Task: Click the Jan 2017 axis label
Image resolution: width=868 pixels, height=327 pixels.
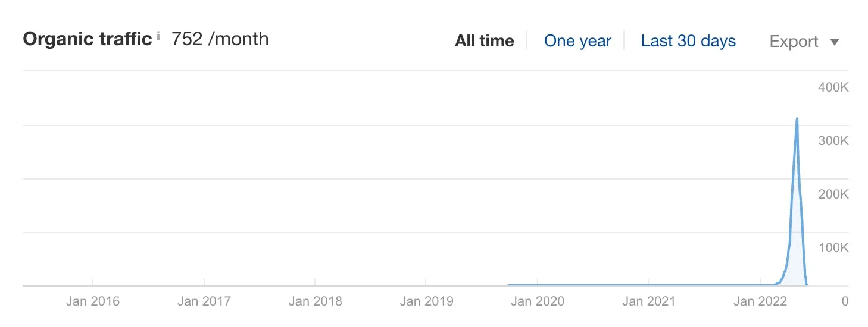Action: (x=204, y=301)
